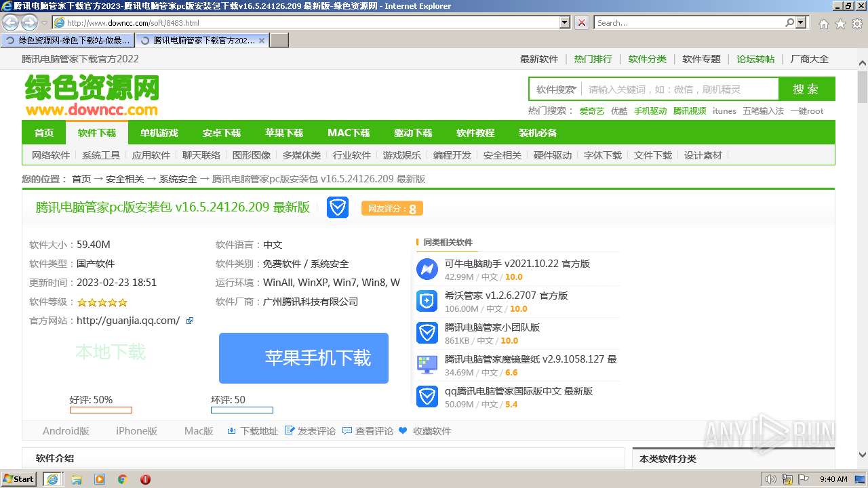Click the 坏评 blue rating bar
Screen dimensions: 868x488
242,410
